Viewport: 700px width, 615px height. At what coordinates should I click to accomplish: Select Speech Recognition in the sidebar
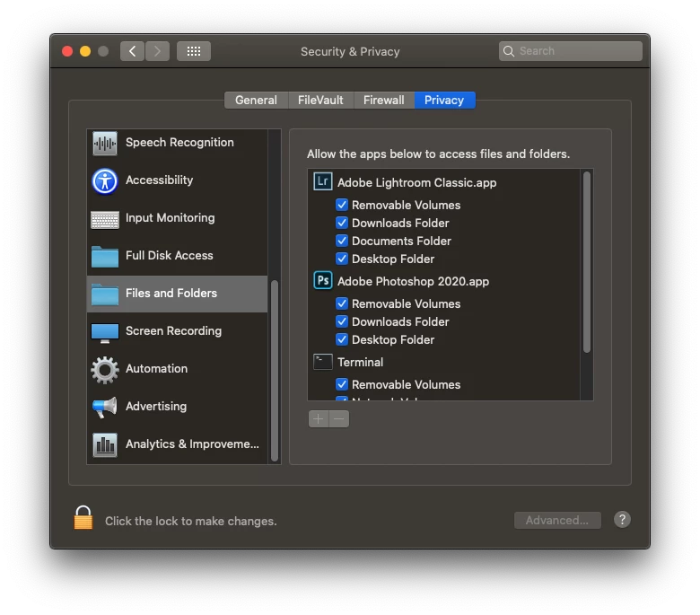coord(177,143)
